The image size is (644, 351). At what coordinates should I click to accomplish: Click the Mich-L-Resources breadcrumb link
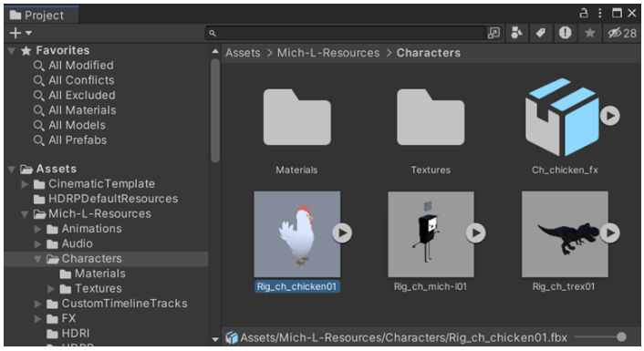click(x=328, y=53)
